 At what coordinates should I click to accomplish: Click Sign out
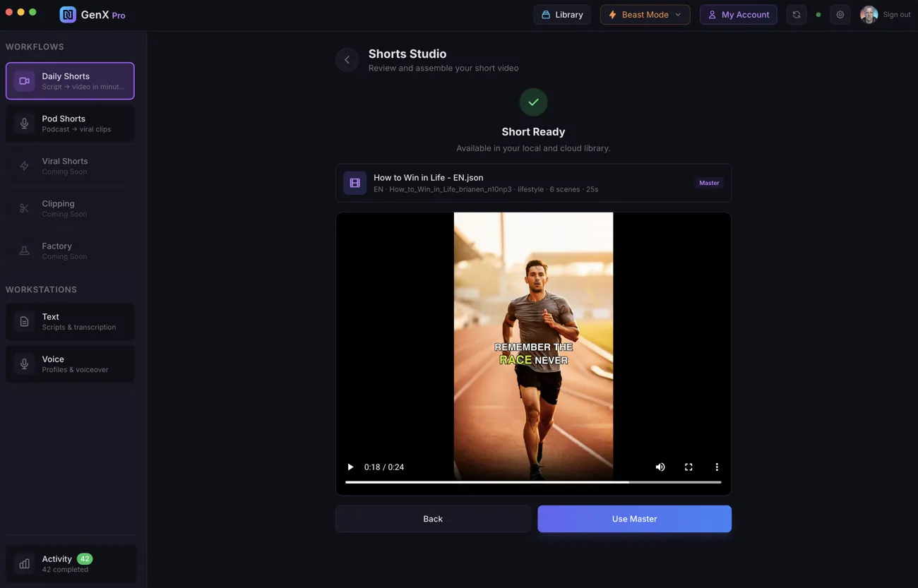pyautogui.click(x=897, y=14)
